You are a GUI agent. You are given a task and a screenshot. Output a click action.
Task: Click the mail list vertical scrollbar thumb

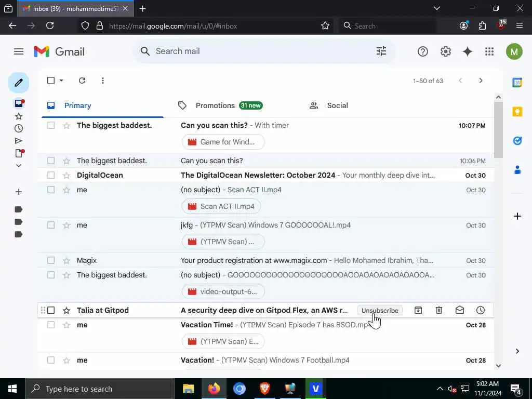point(498,129)
